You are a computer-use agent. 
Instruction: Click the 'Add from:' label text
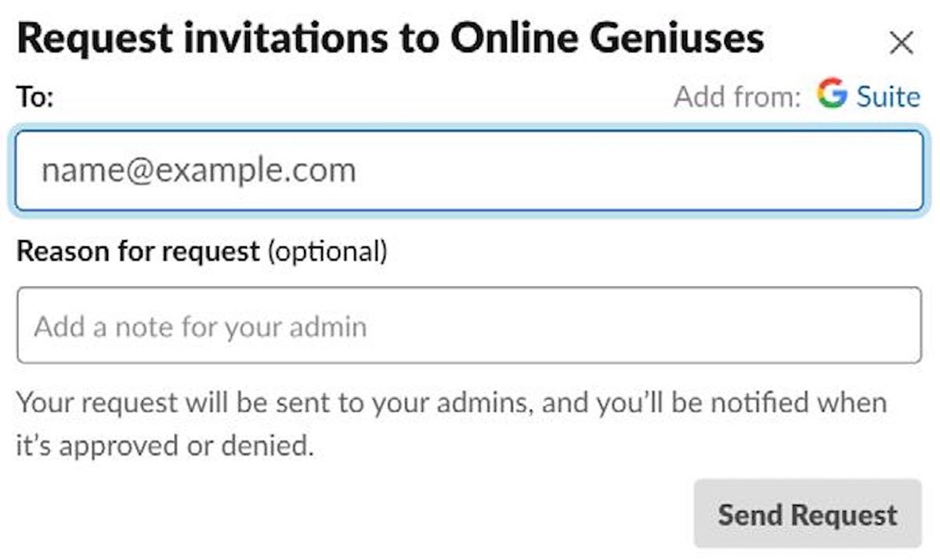coord(737,97)
